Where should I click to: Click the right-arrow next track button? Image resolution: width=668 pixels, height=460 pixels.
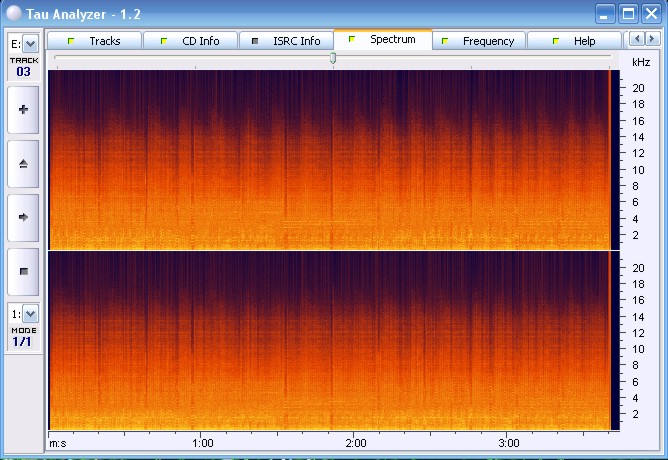click(23, 216)
